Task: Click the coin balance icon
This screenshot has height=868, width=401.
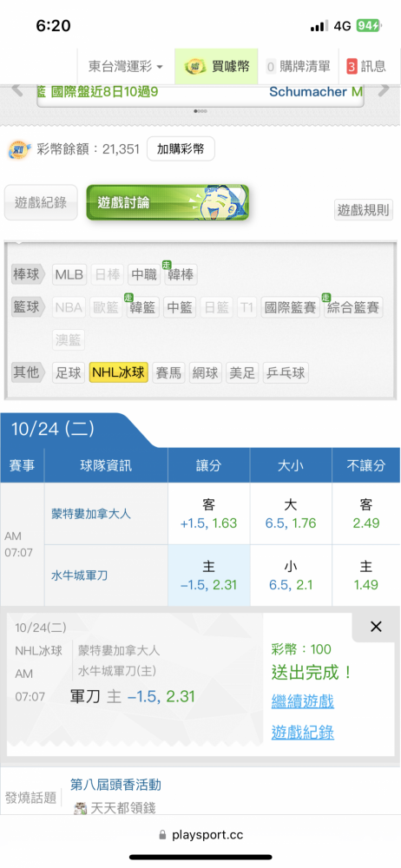Action: [19, 149]
